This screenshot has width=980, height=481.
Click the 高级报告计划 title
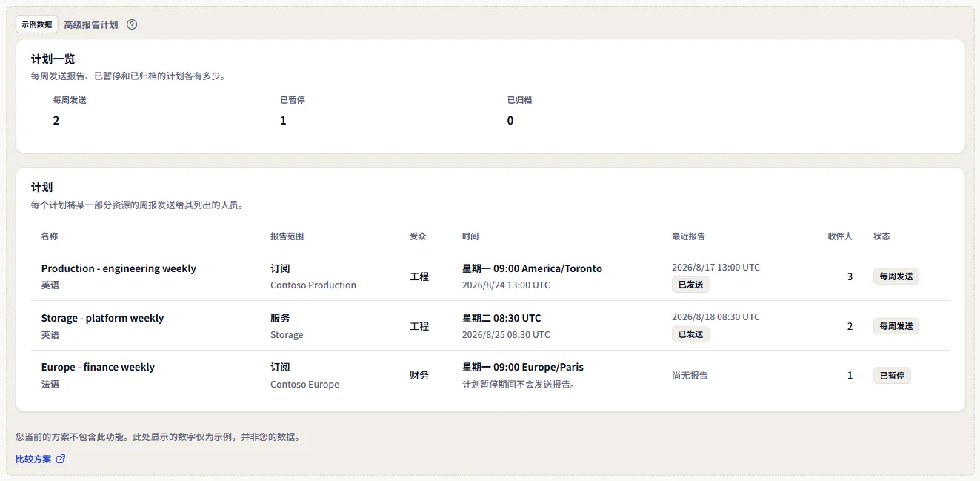[x=90, y=24]
